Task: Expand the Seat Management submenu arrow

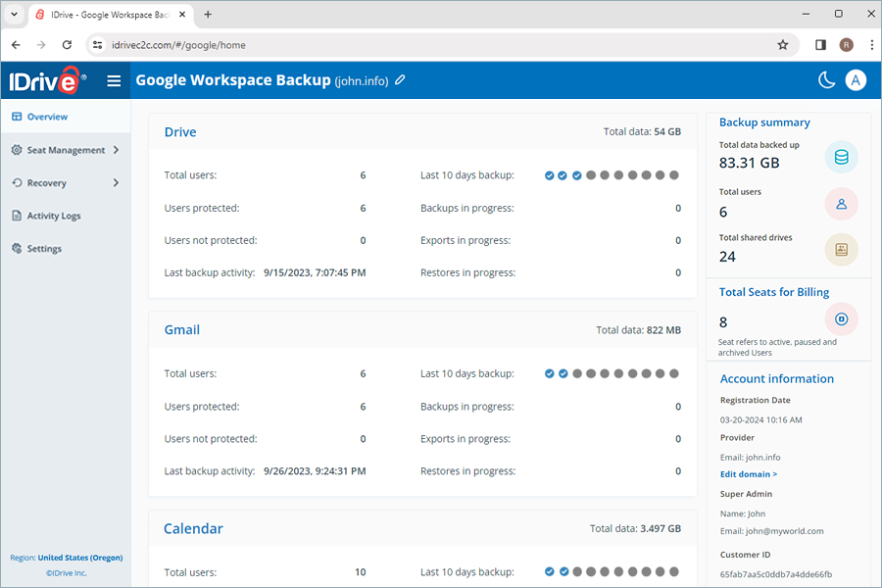Action: coord(116,150)
